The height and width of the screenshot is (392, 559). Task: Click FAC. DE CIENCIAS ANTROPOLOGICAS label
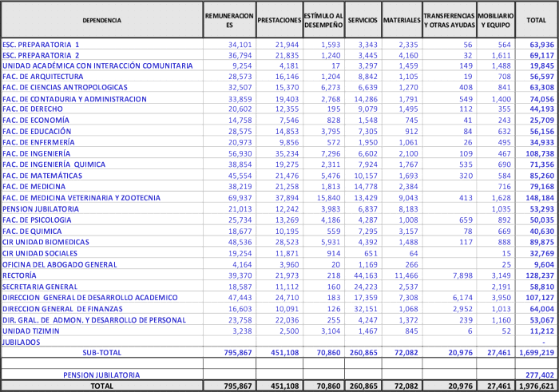point(65,87)
